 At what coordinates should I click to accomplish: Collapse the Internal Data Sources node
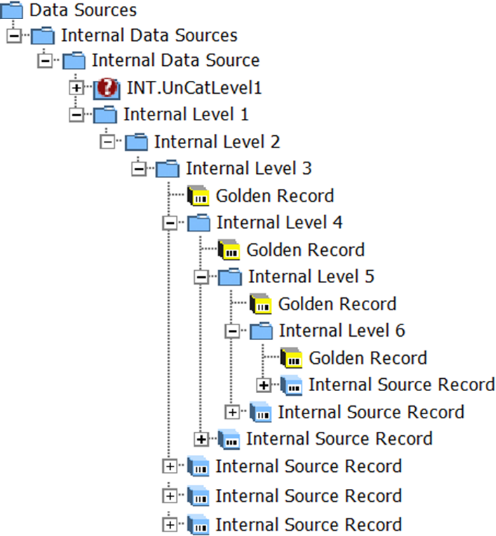click(14, 36)
